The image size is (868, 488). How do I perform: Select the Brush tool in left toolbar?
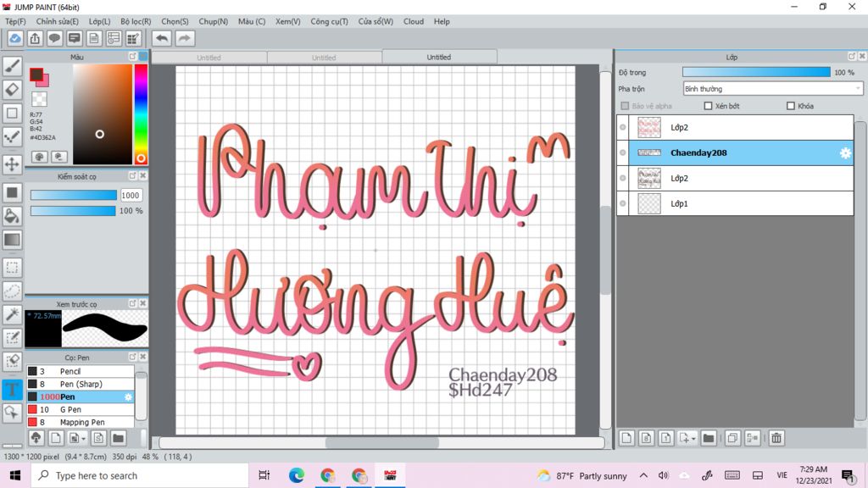click(12, 66)
